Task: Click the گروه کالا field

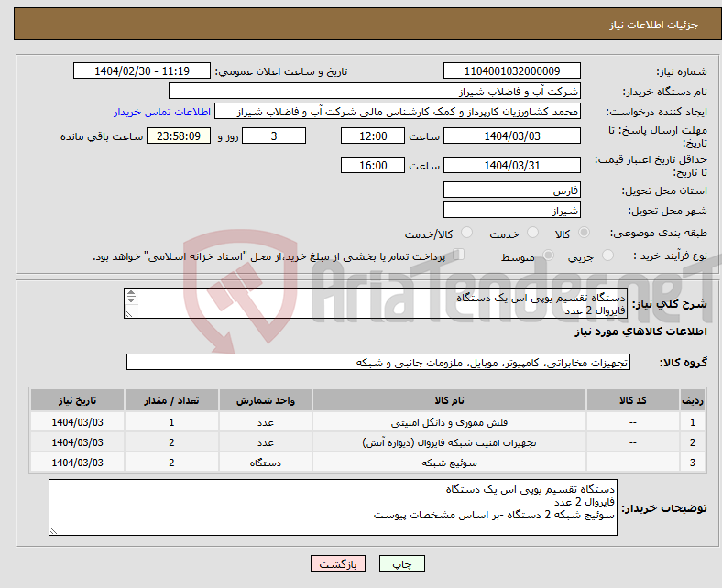Action: (378, 362)
